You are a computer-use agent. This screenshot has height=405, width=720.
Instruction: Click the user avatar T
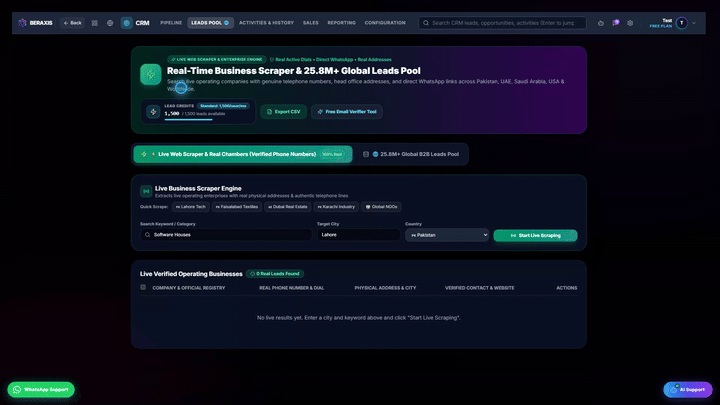(x=682, y=23)
